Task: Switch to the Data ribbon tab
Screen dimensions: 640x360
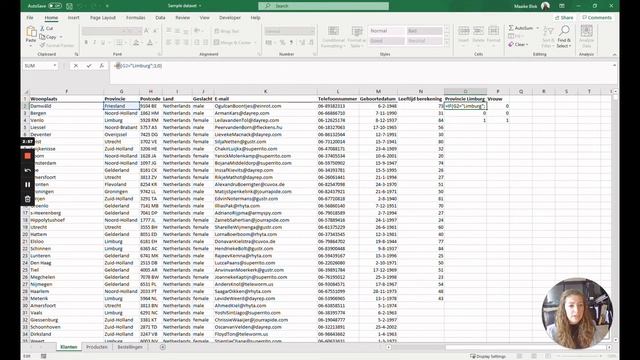Action: point(160,18)
